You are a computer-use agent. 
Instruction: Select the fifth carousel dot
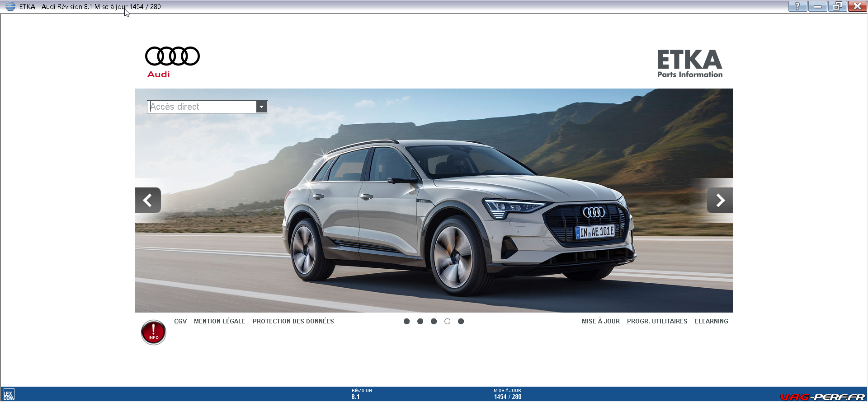click(461, 322)
